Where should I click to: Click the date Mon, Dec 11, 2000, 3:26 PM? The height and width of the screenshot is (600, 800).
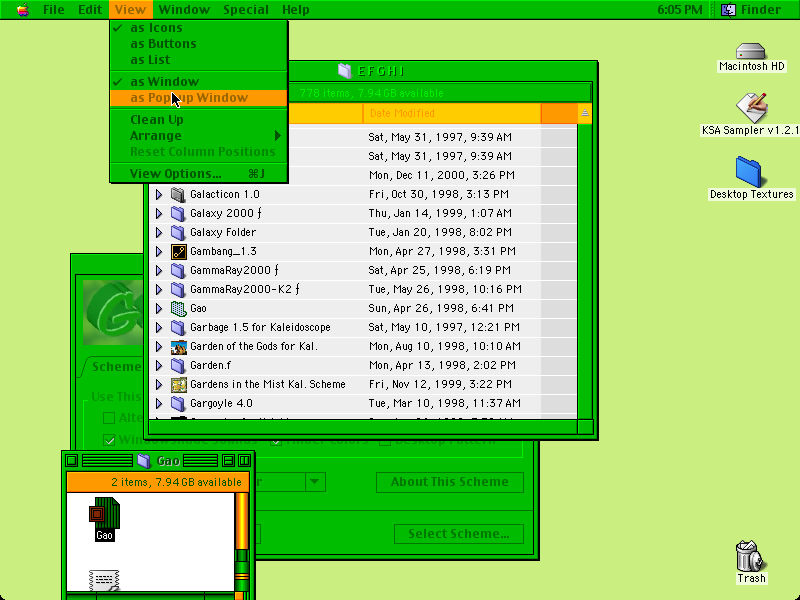(x=441, y=176)
